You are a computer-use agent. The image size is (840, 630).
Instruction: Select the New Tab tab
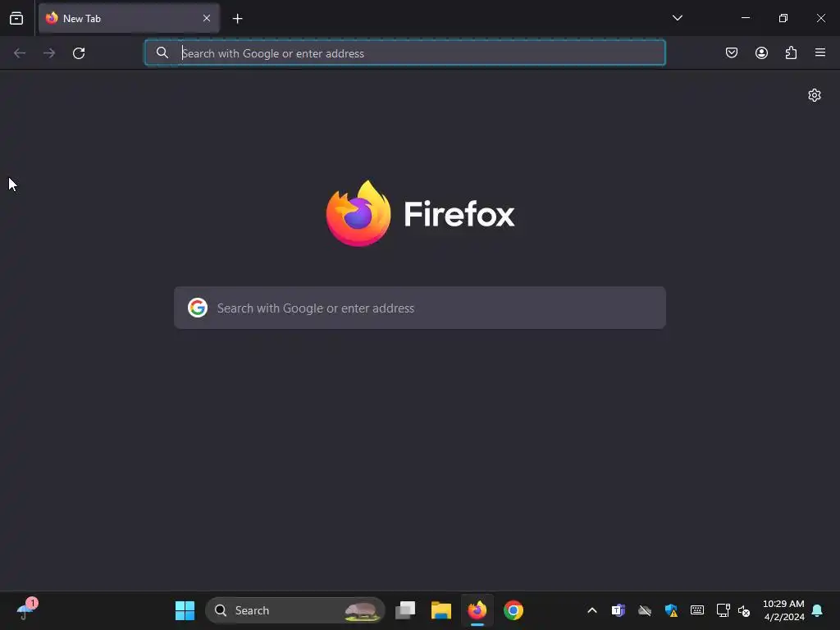point(129,18)
